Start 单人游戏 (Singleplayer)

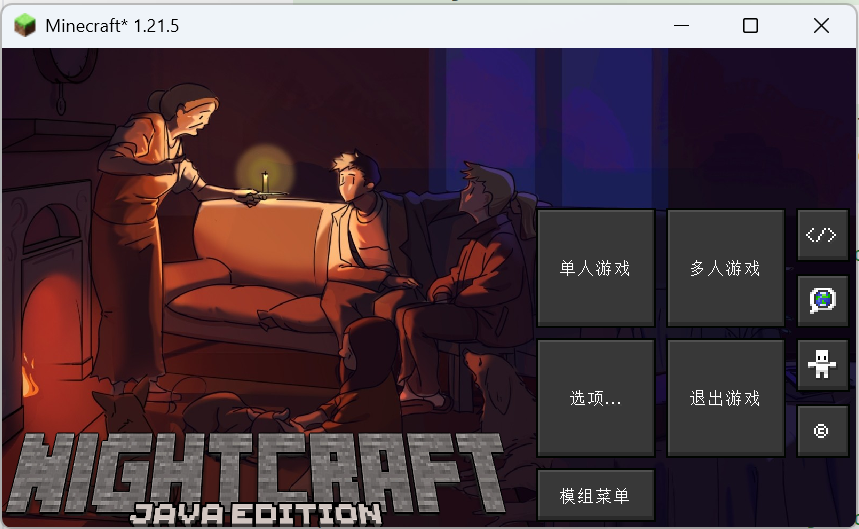point(595,268)
